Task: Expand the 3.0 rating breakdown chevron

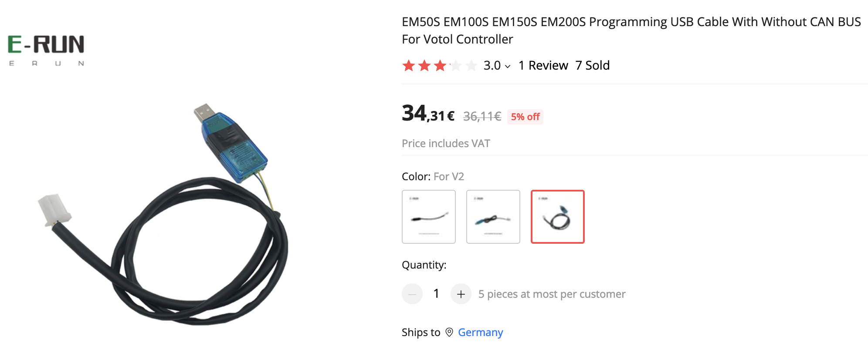Action: pos(508,67)
